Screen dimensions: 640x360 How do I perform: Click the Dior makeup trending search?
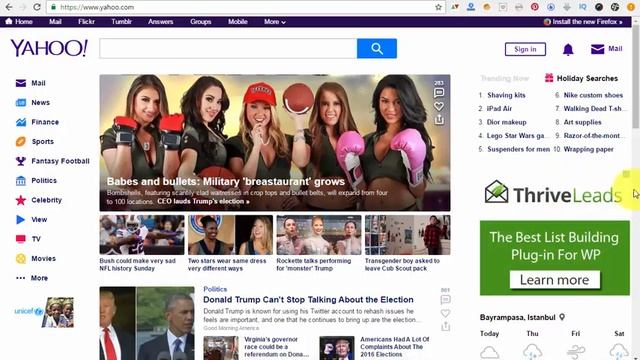click(507, 122)
